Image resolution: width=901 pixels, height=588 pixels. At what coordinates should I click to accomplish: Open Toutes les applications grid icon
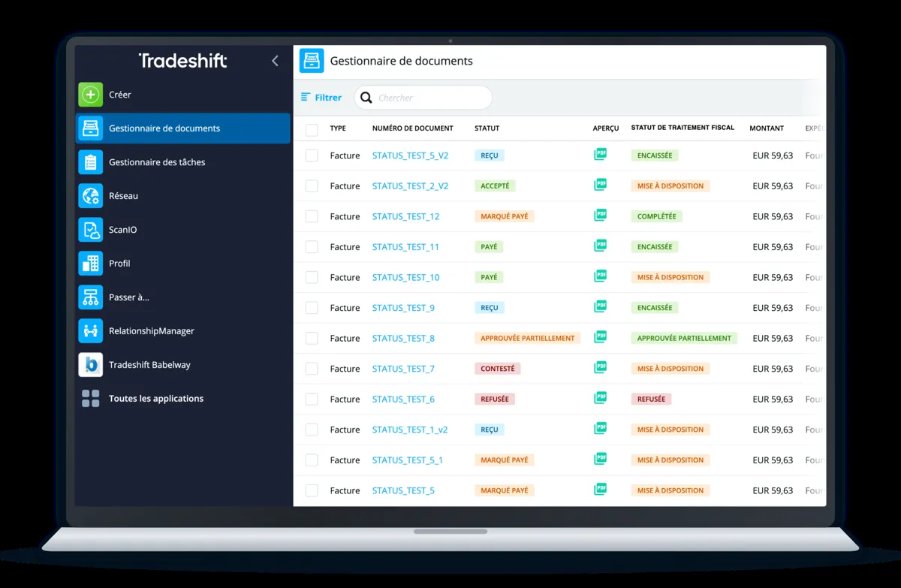tap(91, 399)
